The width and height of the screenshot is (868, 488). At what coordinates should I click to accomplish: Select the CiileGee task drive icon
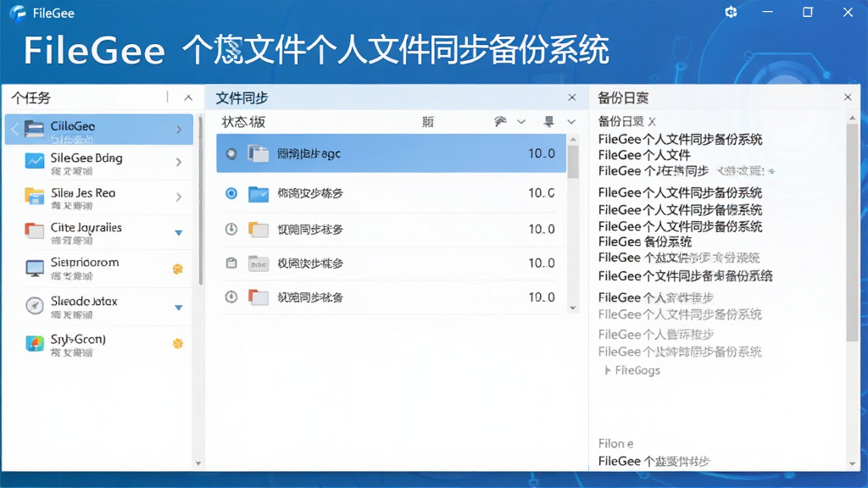[x=34, y=129]
